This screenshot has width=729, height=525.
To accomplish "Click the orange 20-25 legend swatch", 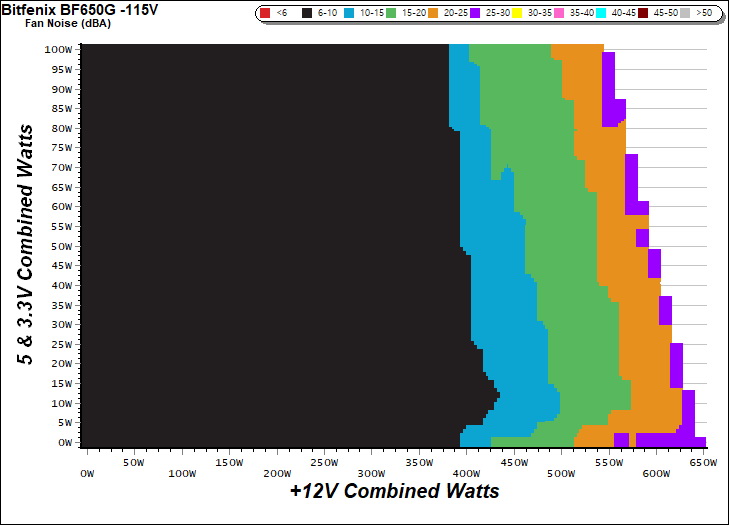I will [x=432, y=14].
